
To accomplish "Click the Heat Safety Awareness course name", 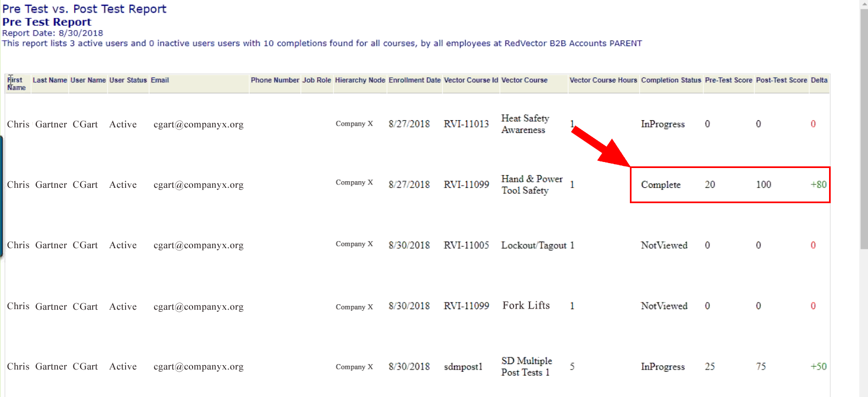I will tap(525, 124).
